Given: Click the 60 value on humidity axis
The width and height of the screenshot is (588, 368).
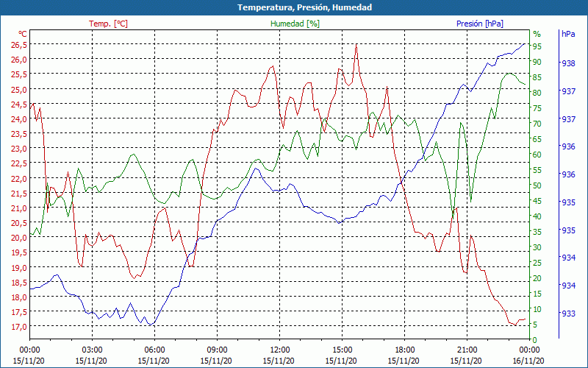Looking at the screenshot, I should tap(537, 155).
